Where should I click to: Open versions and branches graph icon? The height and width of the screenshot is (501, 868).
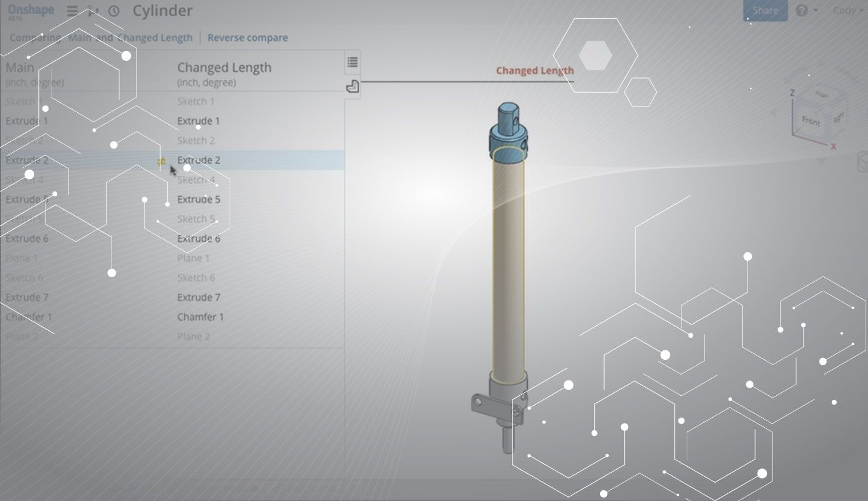93,11
